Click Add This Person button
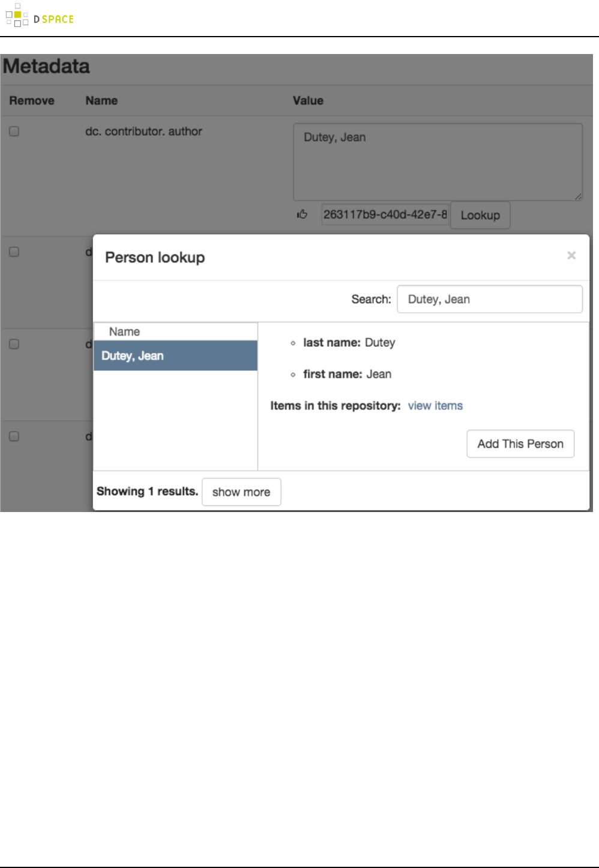 520,444
